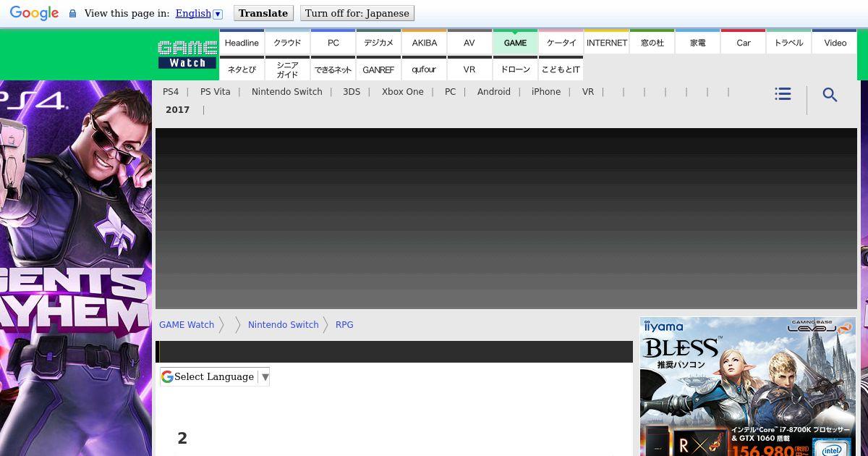Viewport: 868px width, 456px height.
Task: Go to the Car tab
Action: [744, 42]
